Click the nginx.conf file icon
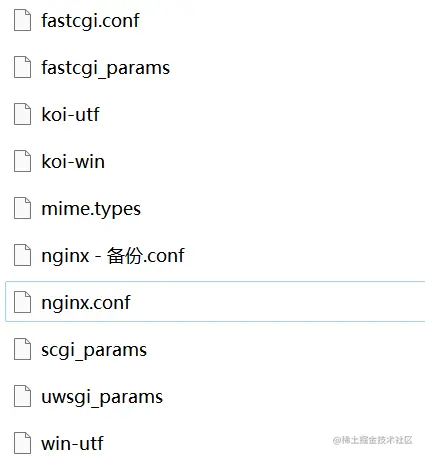 pos(22,302)
